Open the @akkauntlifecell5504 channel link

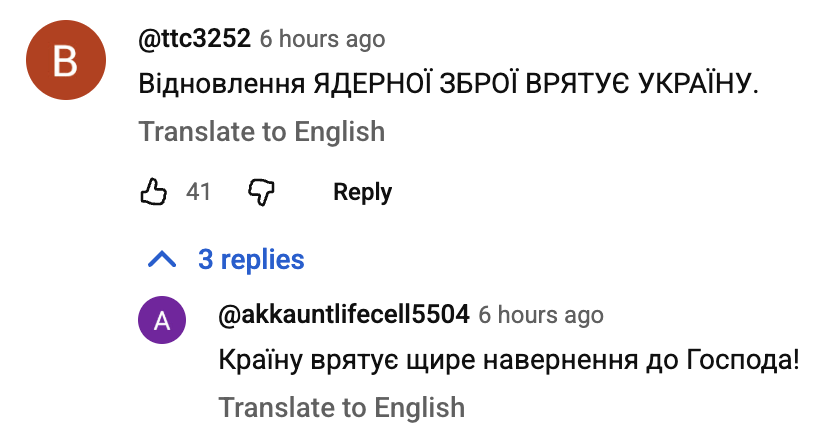point(343,315)
